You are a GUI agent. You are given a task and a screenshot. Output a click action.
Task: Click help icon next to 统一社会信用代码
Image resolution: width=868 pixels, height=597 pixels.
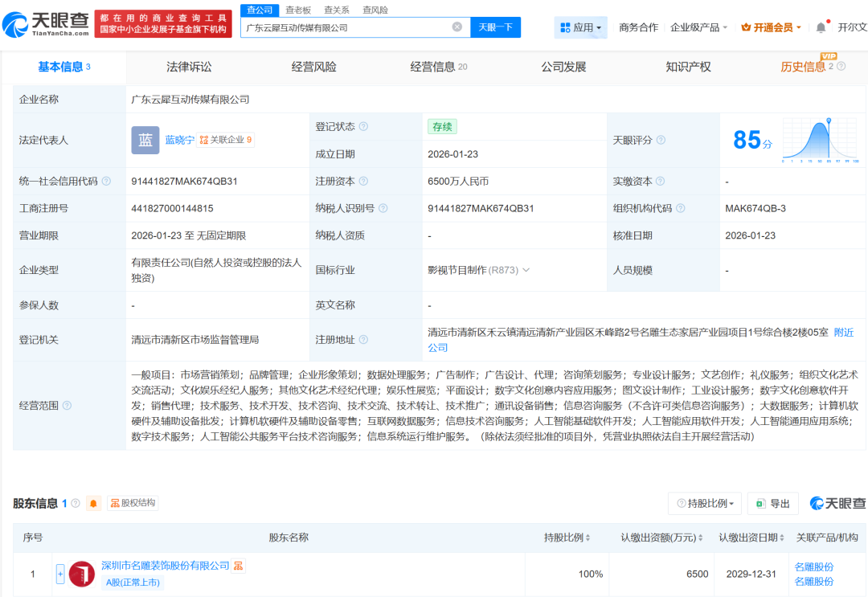(106, 182)
